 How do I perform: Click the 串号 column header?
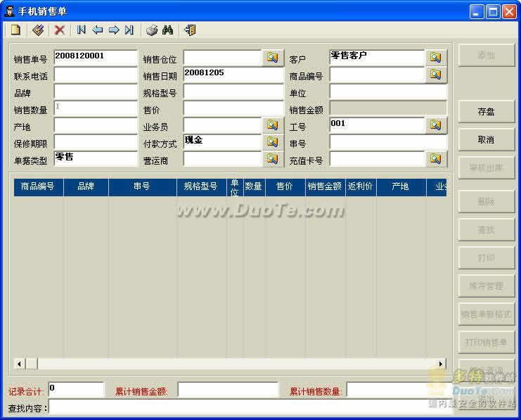coord(141,187)
